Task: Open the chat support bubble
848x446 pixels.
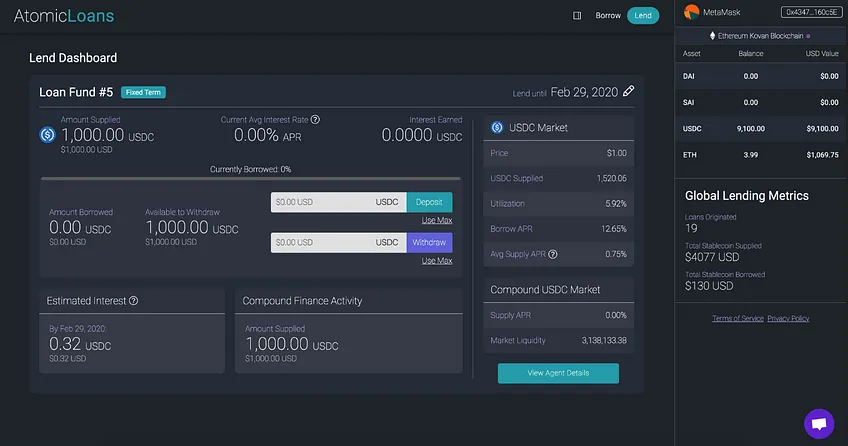Action: [819, 423]
